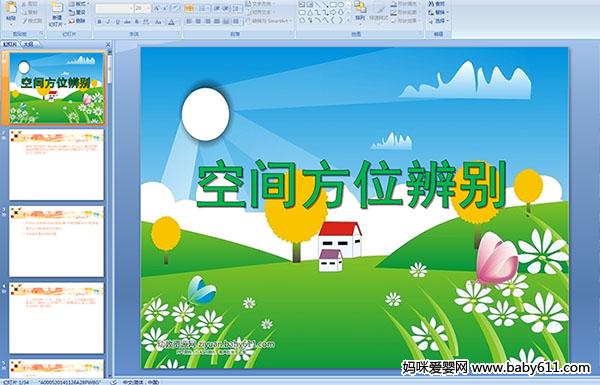Screen dimensions: 600x385
Task: Open the font size dropdown
Action: click(148, 8)
